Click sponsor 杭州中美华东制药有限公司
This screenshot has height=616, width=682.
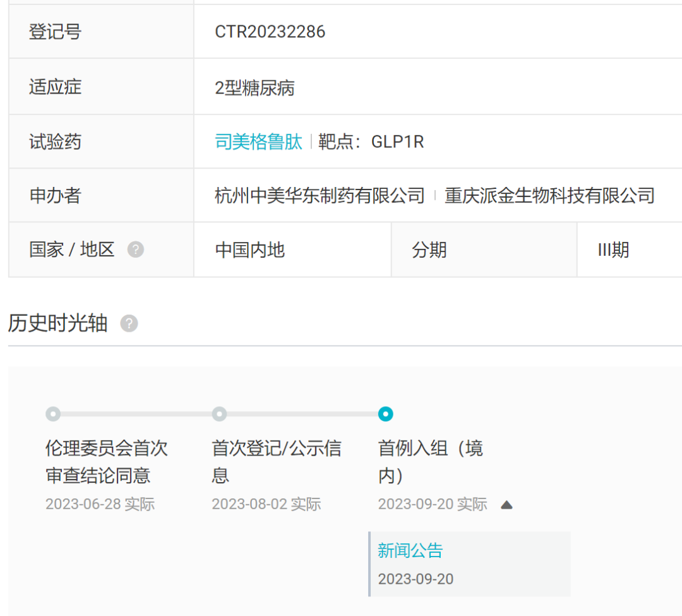coord(320,195)
